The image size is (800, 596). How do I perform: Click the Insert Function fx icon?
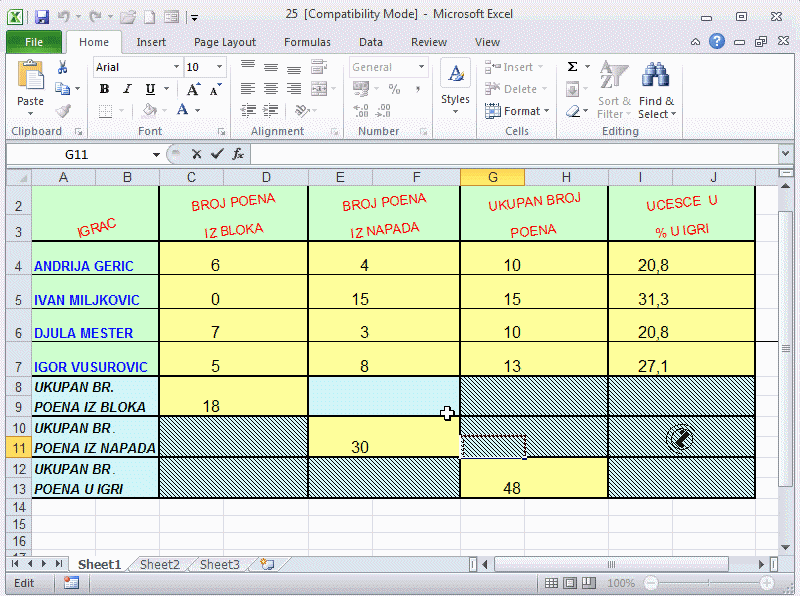pyautogui.click(x=238, y=154)
